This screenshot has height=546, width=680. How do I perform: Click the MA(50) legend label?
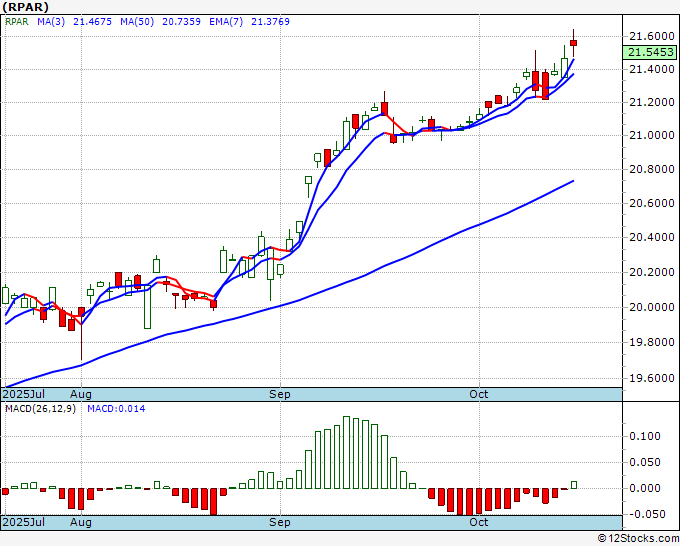coord(137,22)
